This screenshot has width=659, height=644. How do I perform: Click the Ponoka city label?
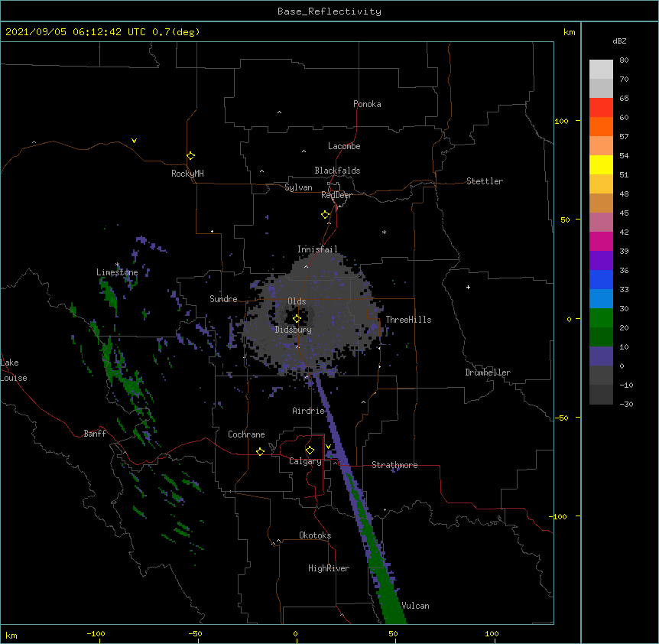[367, 104]
